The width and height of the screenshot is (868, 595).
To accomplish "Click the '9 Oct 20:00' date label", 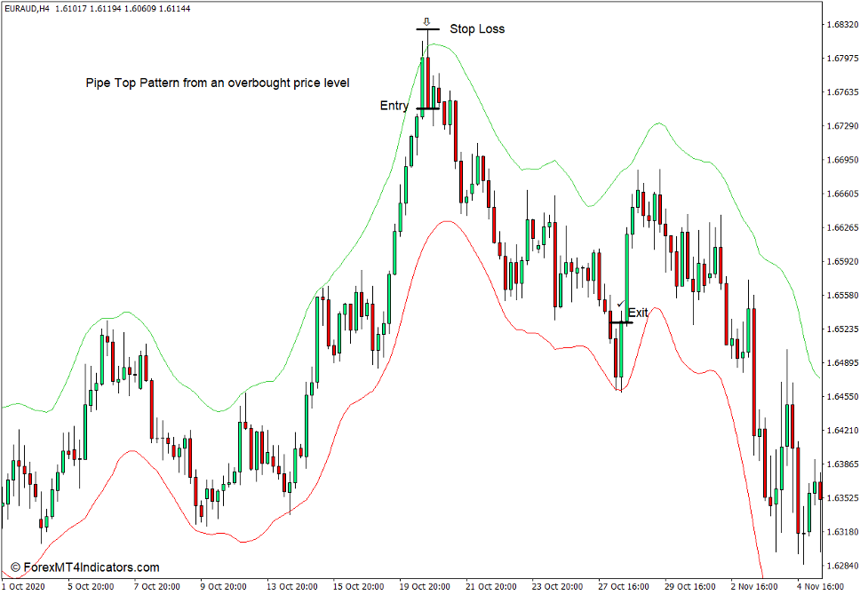I will [224, 586].
